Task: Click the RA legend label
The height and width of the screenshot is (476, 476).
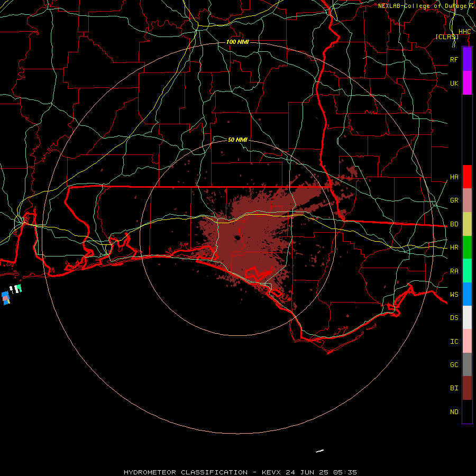Action: 454,271
